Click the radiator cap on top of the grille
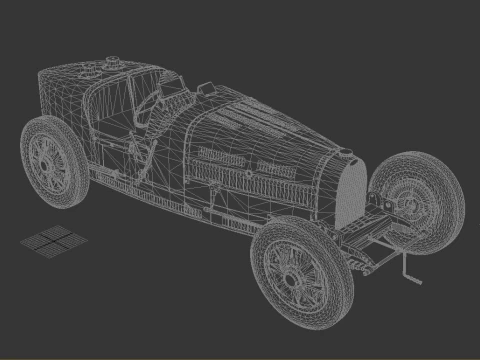Image resolution: width=480 pixels, height=360 pixels. point(346,153)
